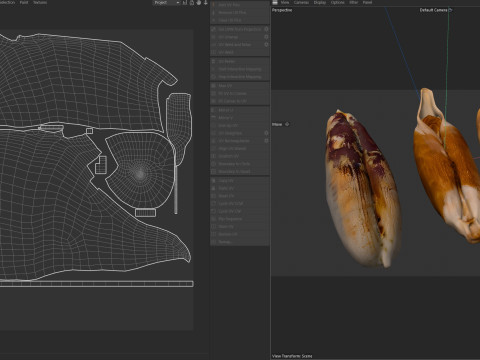
Task: Click the Quantize UV command
Action: pos(240,156)
